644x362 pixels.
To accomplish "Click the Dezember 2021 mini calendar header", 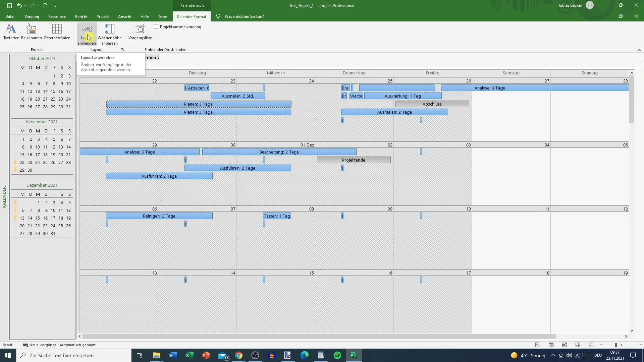I will click(42, 185).
